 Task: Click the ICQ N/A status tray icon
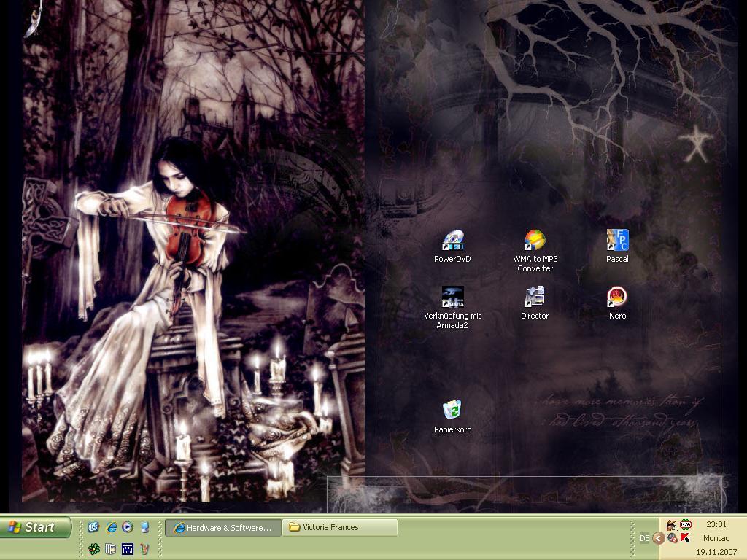point(685,524)
